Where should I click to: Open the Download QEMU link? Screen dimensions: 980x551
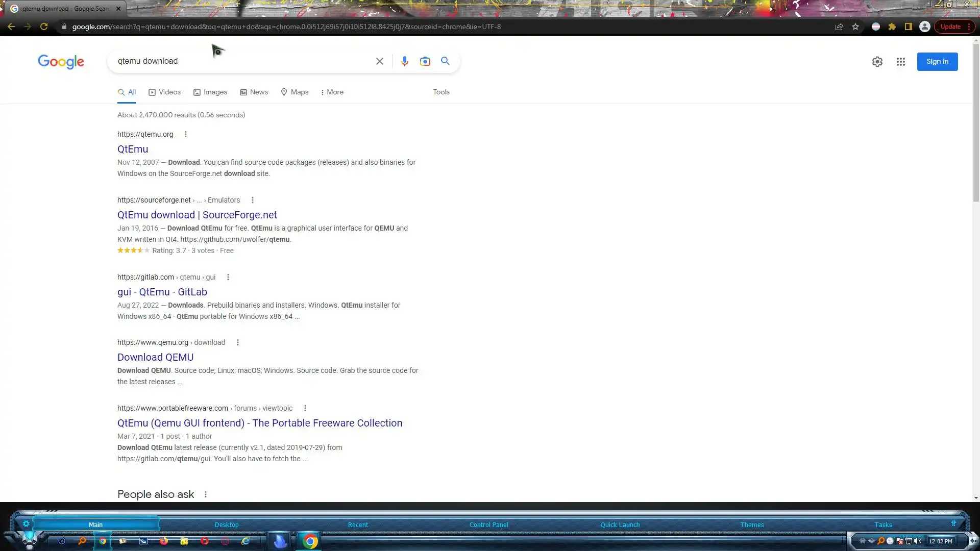[155, 357]
